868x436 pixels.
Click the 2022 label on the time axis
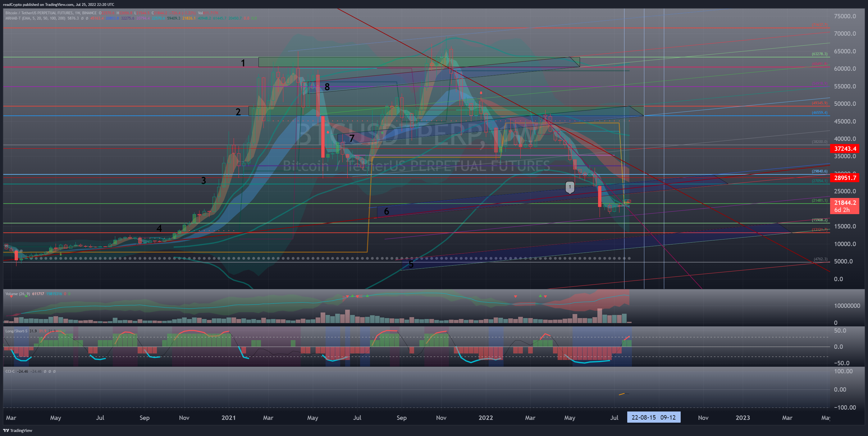(486, 417)
